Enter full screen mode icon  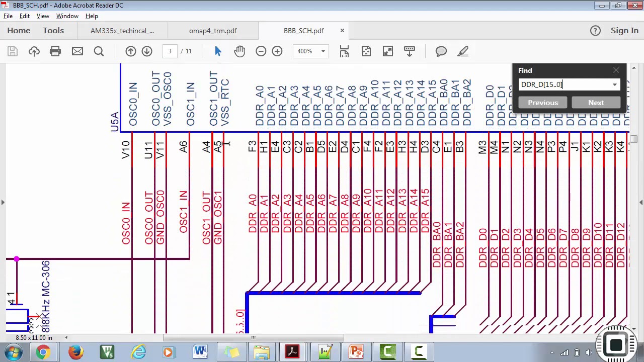coord(388,51)
